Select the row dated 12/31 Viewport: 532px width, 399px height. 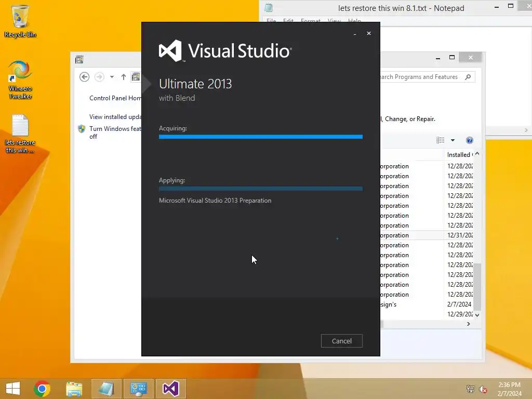(x=427, y=235)
